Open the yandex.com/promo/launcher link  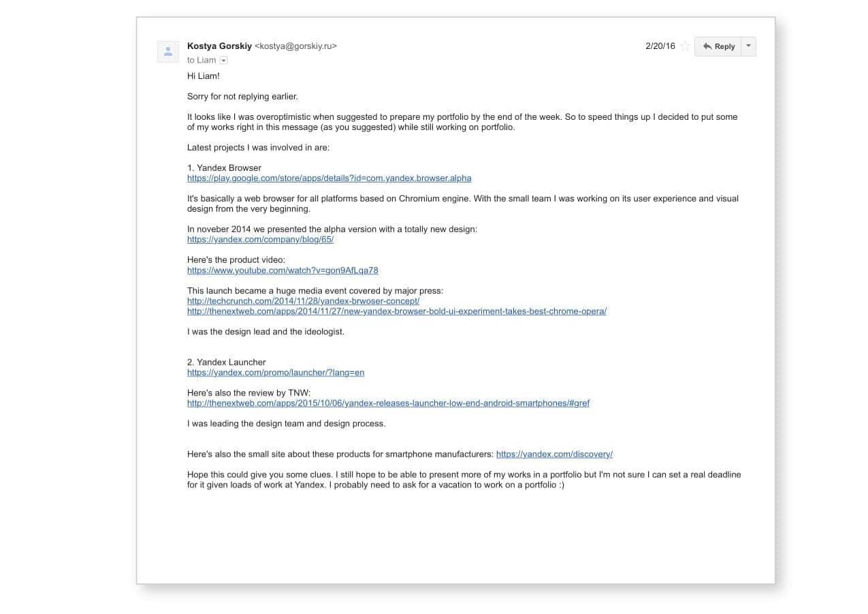[276, 372]
